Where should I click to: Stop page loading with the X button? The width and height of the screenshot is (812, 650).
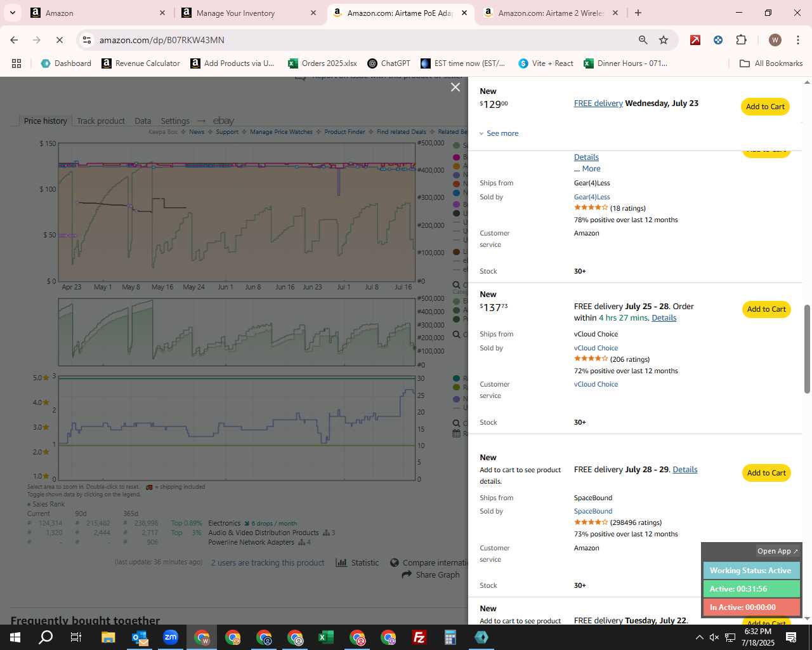click(x=59, y=40)
